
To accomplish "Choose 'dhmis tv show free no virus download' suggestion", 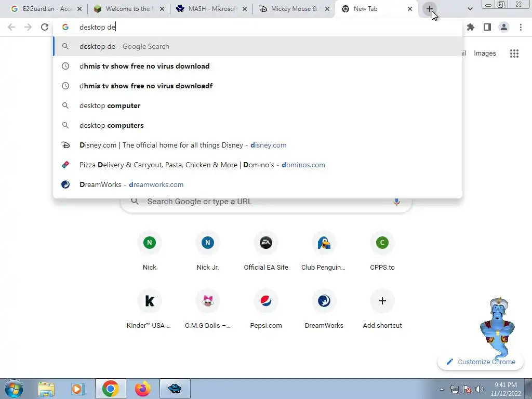I will coord(258,66).
